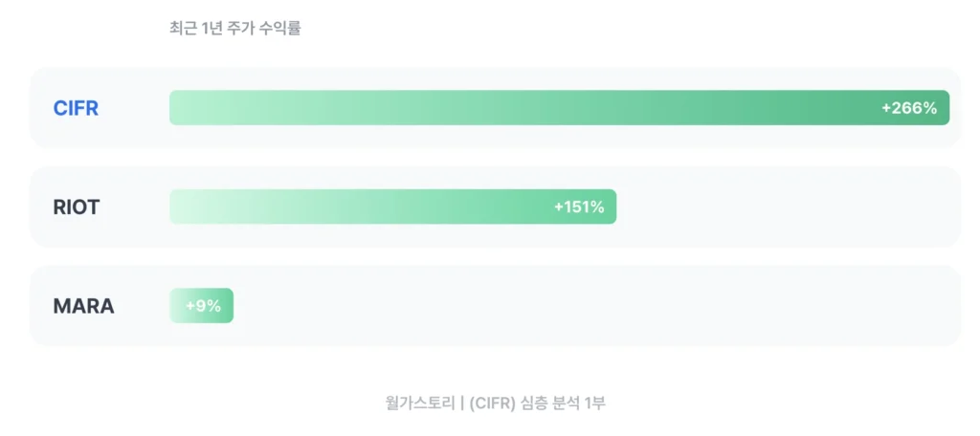Click the +151% value on RIOT bar
This screenshot has height=436, width=980.
click(578, 207)
